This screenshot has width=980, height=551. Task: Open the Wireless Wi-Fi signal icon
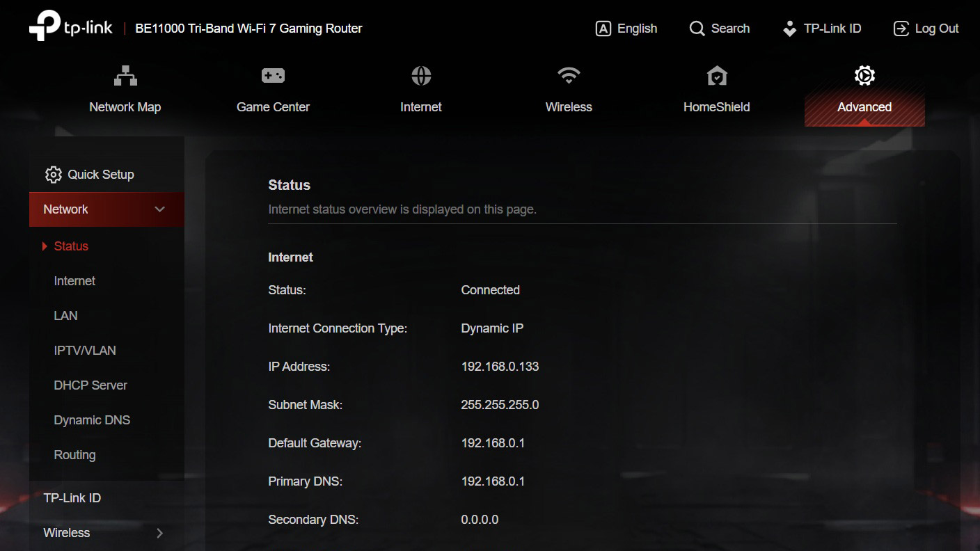click(569, 76)
